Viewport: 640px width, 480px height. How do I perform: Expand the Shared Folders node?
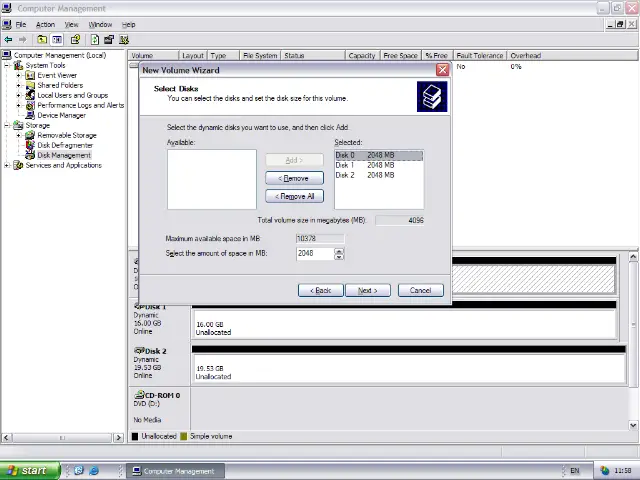[x=18, y=85]
